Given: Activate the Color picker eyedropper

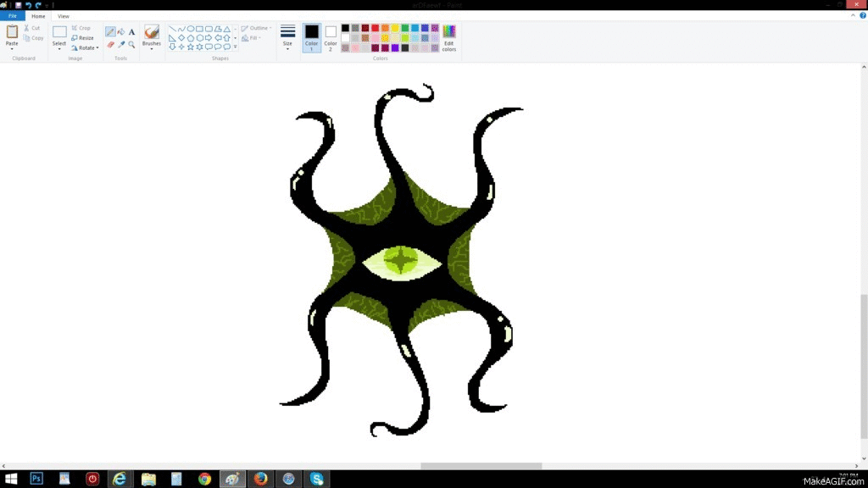Looking at the screenshot, I should click(121, 45).
